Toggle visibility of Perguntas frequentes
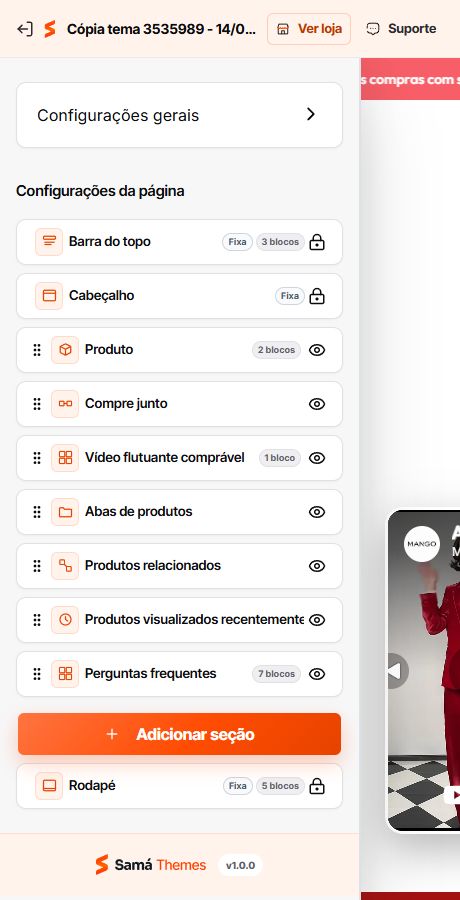Viewport: 460px width, 900px height. 317,674
